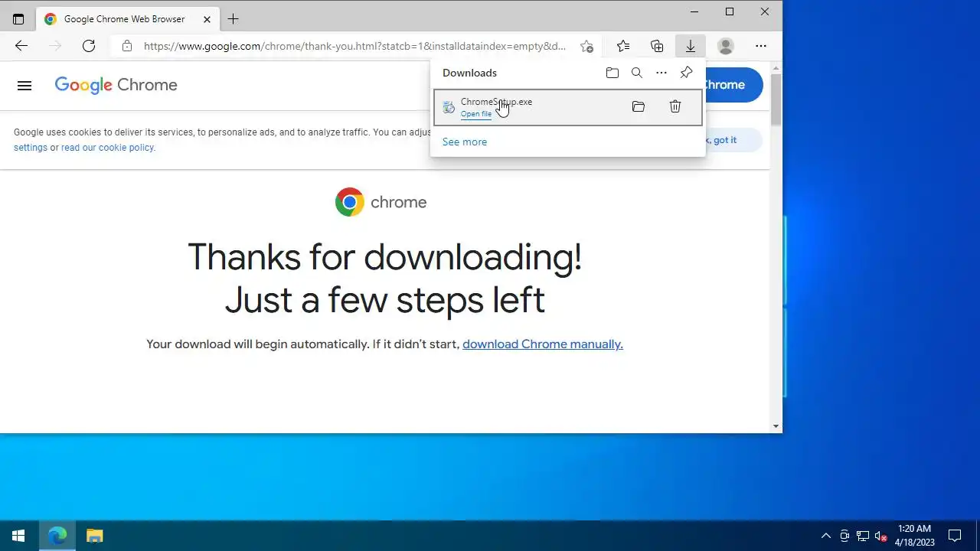The height and width of the screenshot is (551, 980).
Task: Click download Chrome manually link
Action: 543,344
